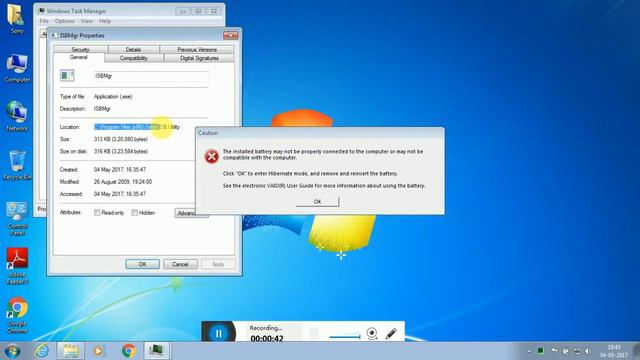Launch Google Chrome from desktop shortcut

[17, 315]
